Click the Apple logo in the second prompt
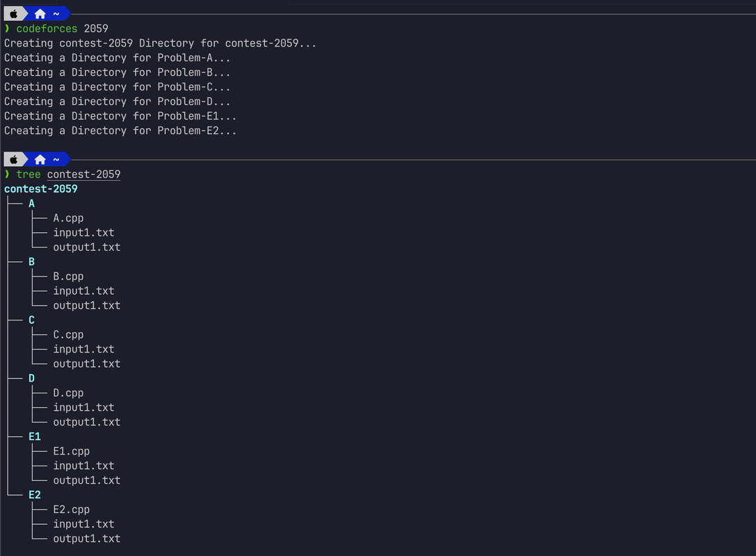 click(13, 159)
